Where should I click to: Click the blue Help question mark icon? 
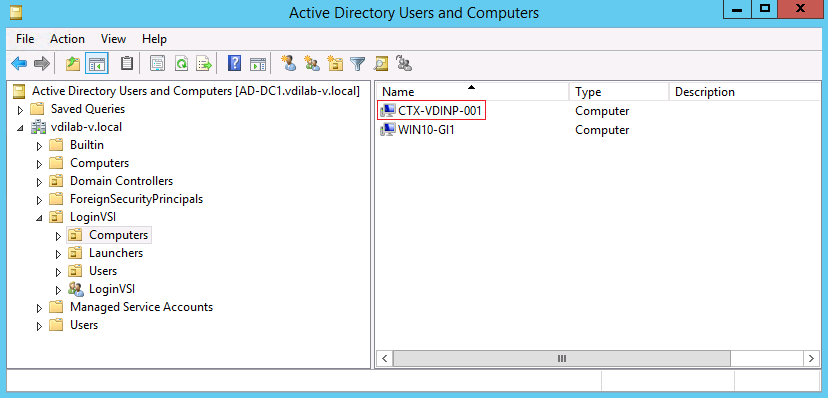[234, 64]
